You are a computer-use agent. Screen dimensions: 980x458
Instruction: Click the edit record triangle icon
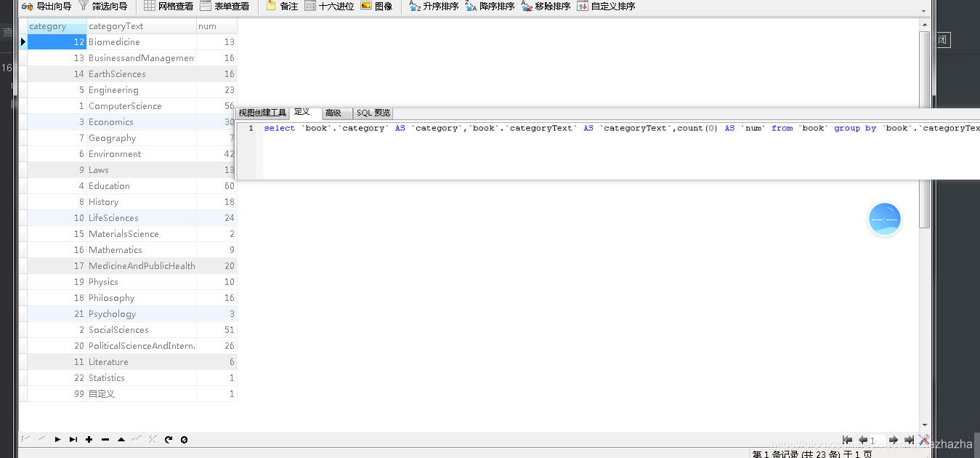121,439
